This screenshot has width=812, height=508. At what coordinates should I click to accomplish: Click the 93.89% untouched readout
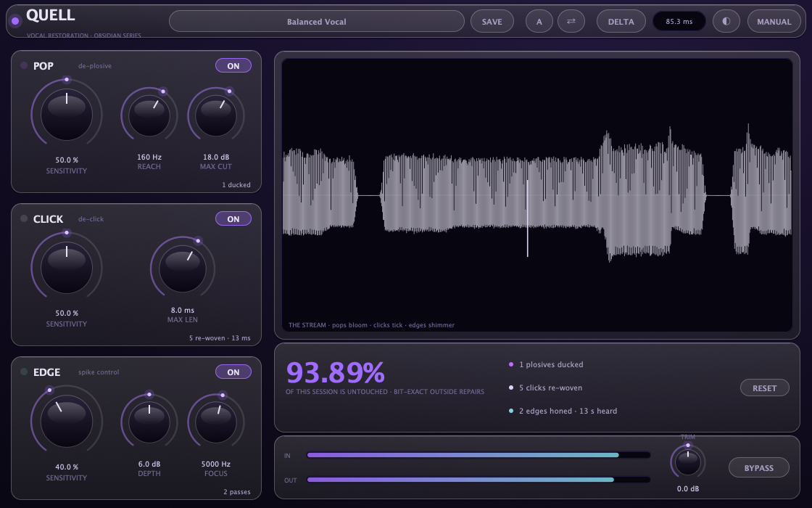point(336,372)
